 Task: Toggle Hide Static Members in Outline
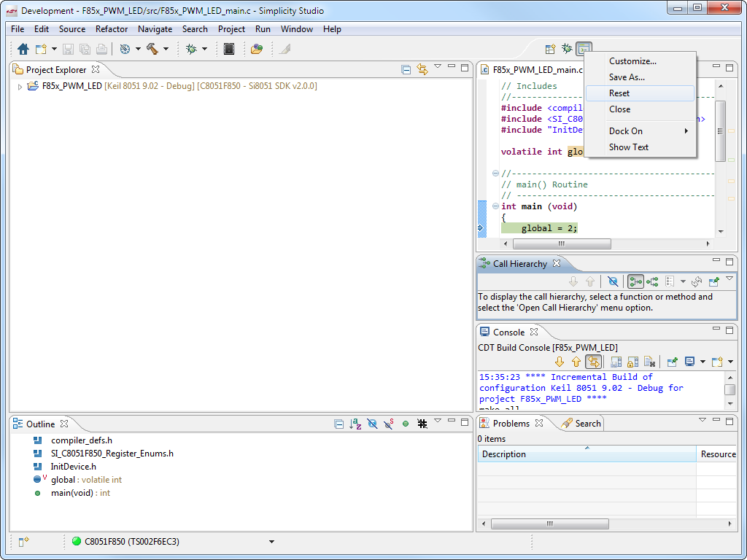388,424
